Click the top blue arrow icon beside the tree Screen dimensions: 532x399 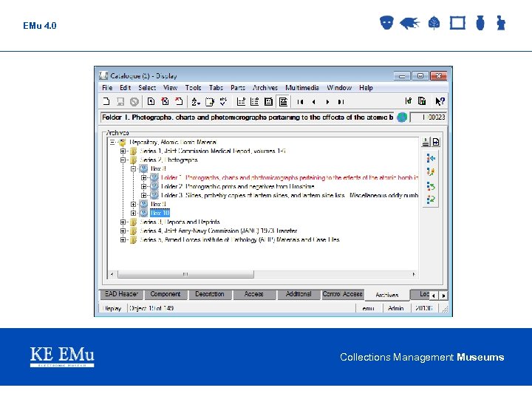pyautogui.click(x=431, y=158)
